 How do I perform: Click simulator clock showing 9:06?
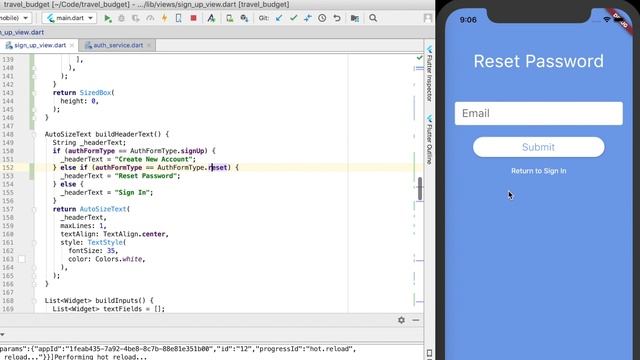click(x=468, y=20)
